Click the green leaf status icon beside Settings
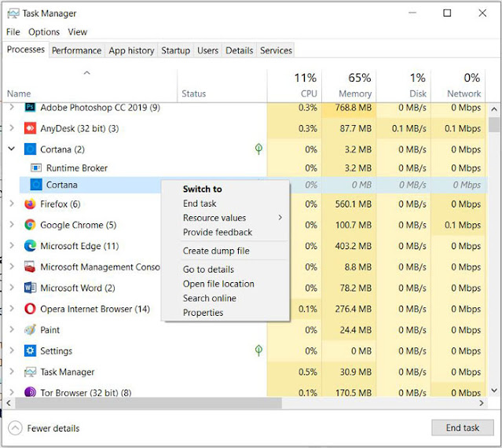502x448 pixels. click(x=258, y=351)
